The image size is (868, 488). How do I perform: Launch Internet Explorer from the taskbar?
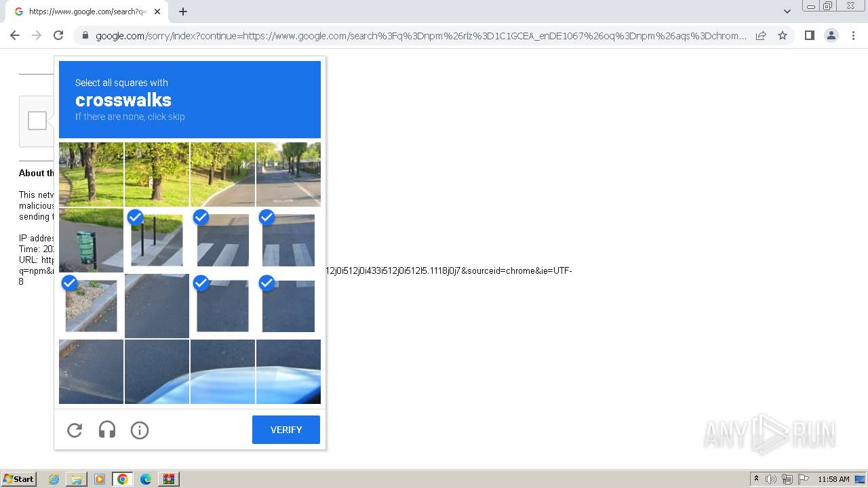(x=54, y=479)
